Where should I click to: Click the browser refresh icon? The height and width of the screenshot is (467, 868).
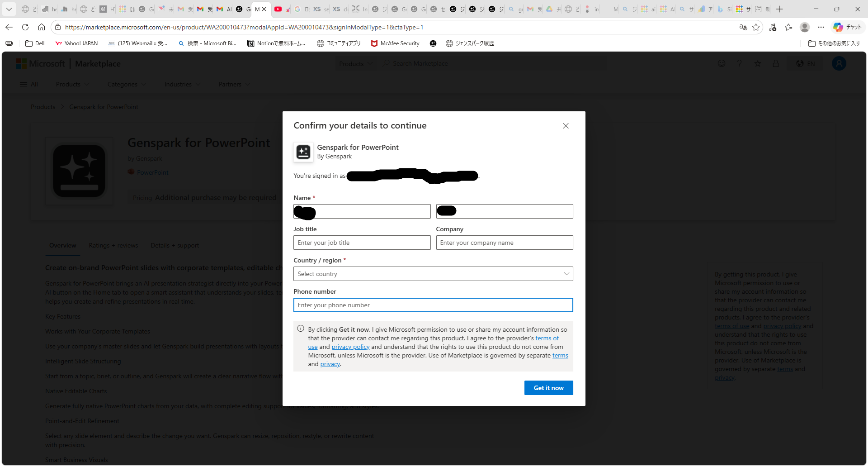25,27
